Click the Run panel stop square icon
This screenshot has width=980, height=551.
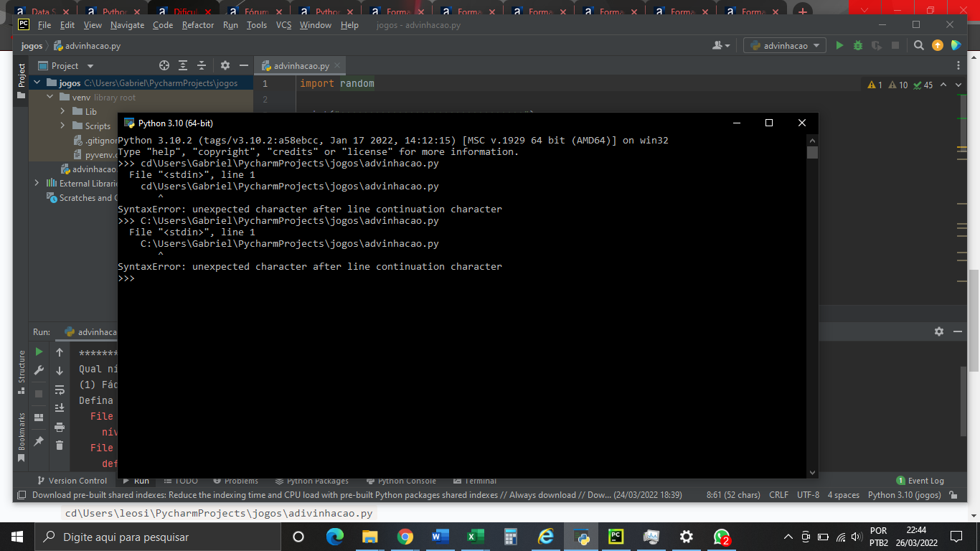click(x=39, y=394)
